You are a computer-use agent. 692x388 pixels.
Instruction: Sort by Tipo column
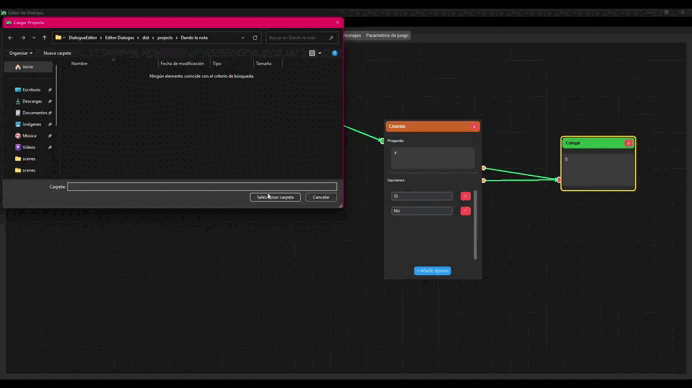click(x=217, y=64)
